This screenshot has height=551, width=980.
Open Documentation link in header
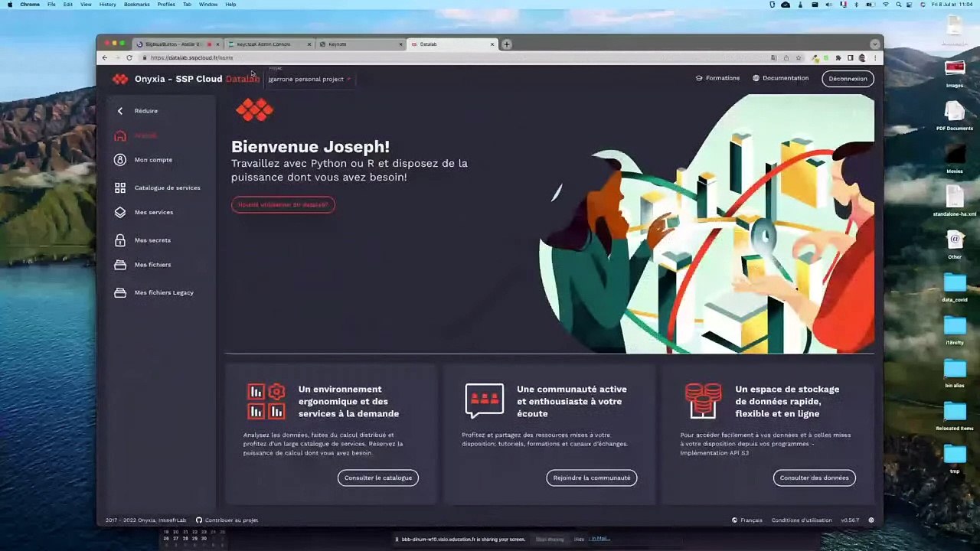780,78
